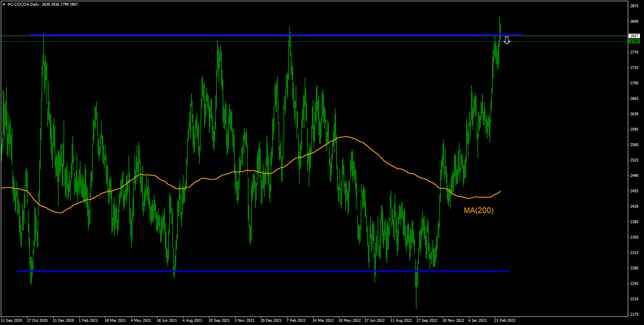Click the 21 Feb 2023 date label
The width and height of the screenshot is (644, 325).
click(504, 321)
